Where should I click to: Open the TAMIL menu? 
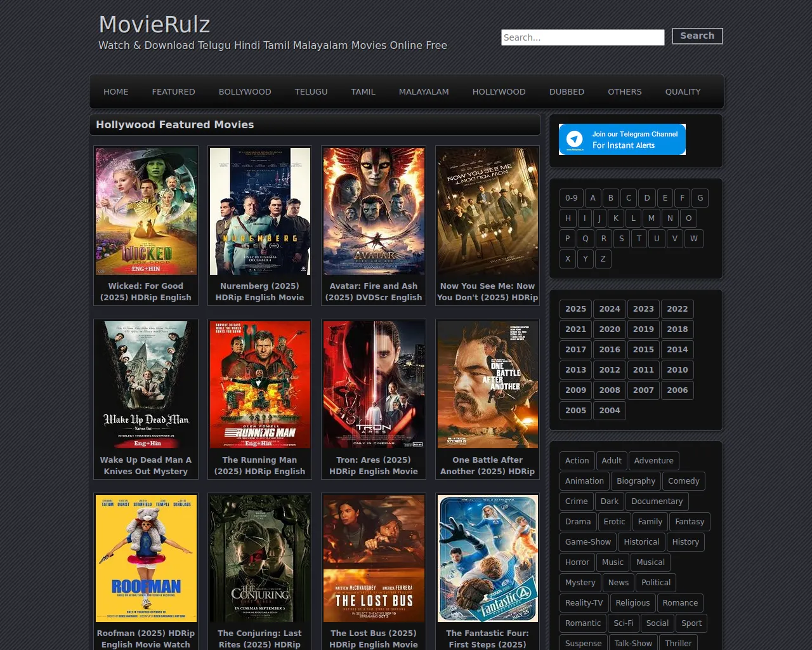(363, 91)
